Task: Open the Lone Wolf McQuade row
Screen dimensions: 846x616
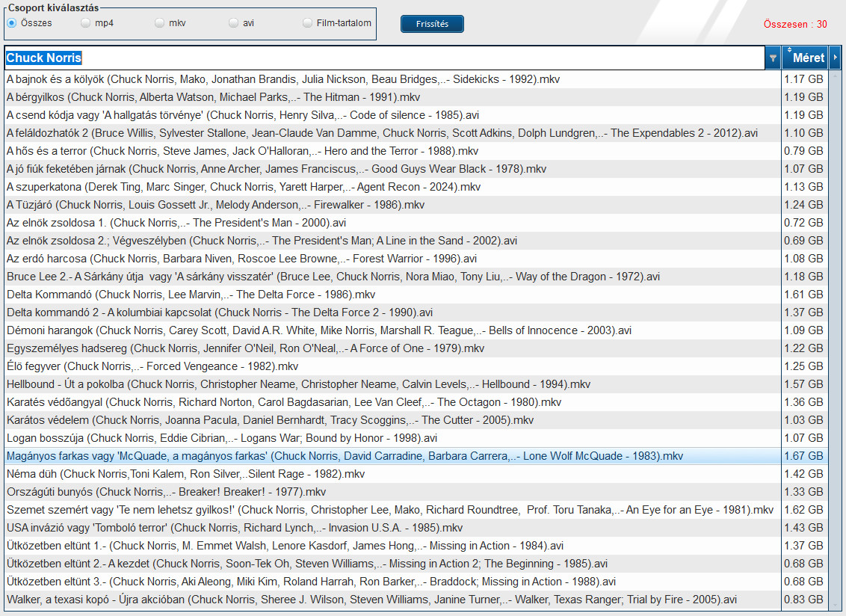Action: pos(344,456)
